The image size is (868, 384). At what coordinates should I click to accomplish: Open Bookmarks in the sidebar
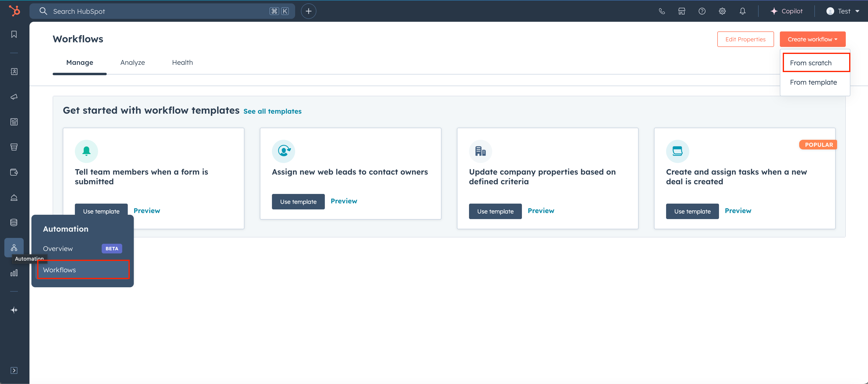[x=14, y=34]
